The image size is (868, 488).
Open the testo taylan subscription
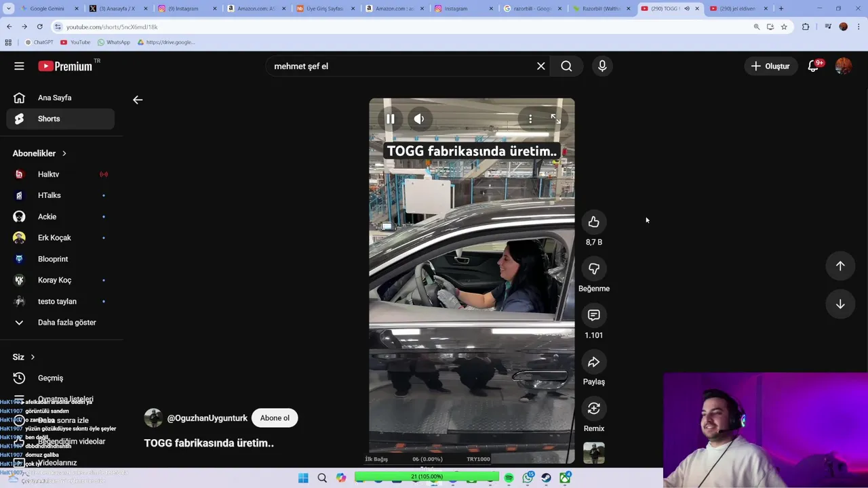click(x=60, y=302)
